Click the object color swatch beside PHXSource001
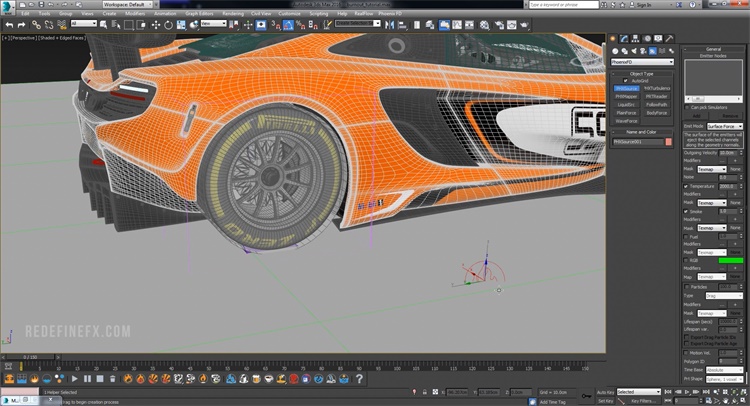 pyautogui.click(x=668, y=142)
